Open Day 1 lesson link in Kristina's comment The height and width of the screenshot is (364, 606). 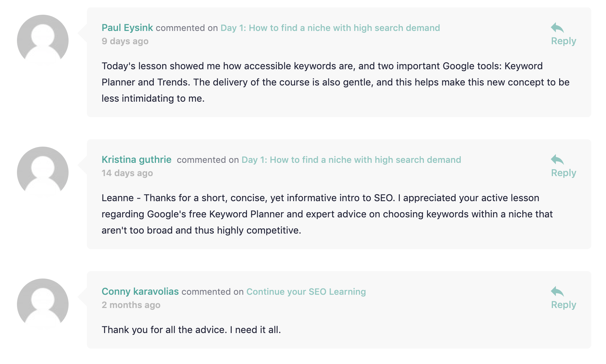[351, 160]
